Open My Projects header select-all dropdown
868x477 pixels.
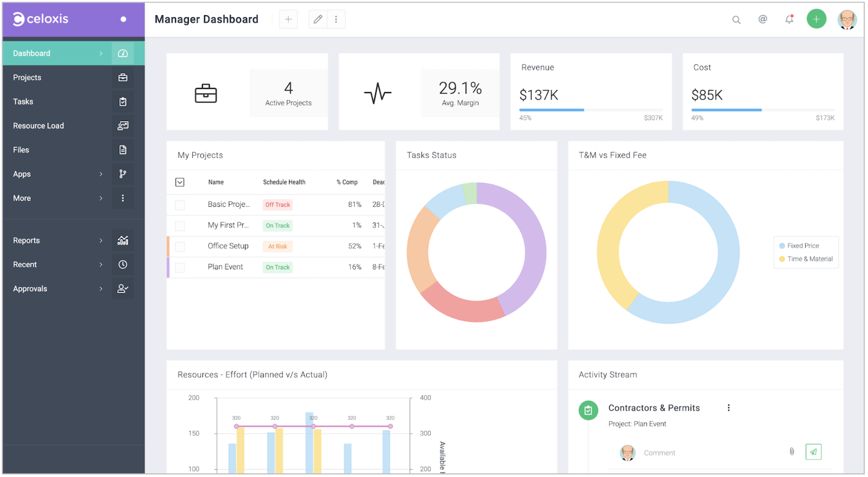180,182
